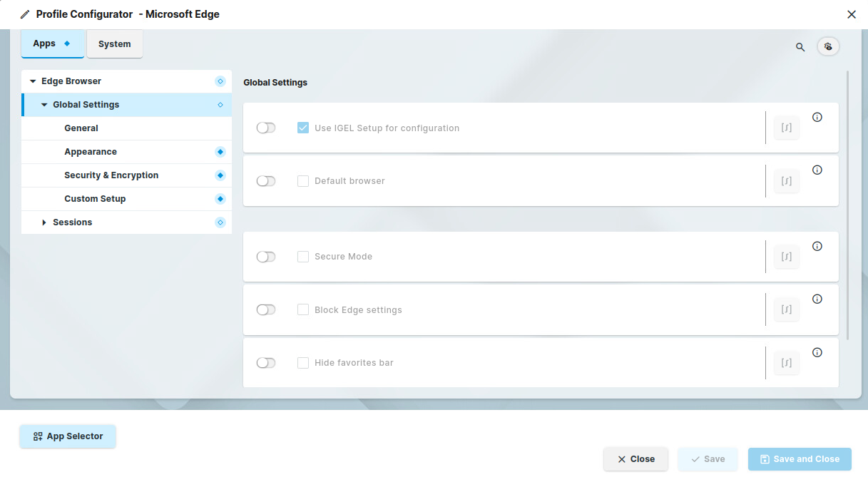Turn on the Secure Mode switch
The image size is (868, 477).
click(x=265, y=256)
